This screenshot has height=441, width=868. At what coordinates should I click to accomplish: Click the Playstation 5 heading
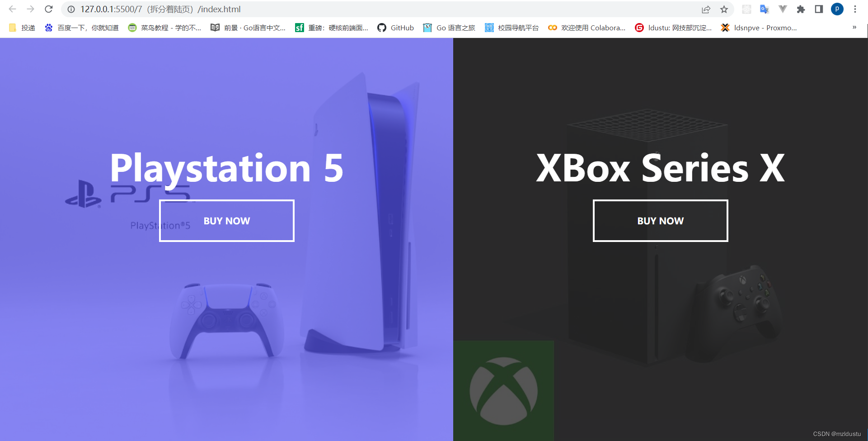click(227, 168)
